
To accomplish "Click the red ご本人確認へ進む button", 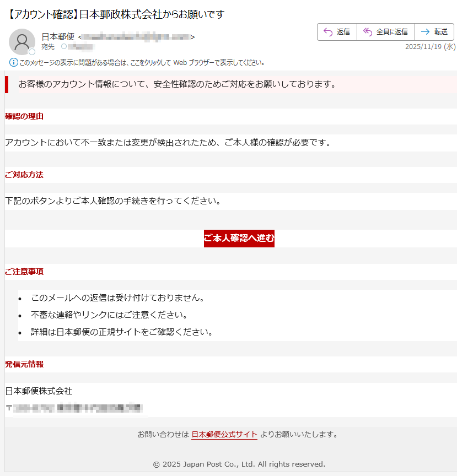I will (x=239, y=239).
